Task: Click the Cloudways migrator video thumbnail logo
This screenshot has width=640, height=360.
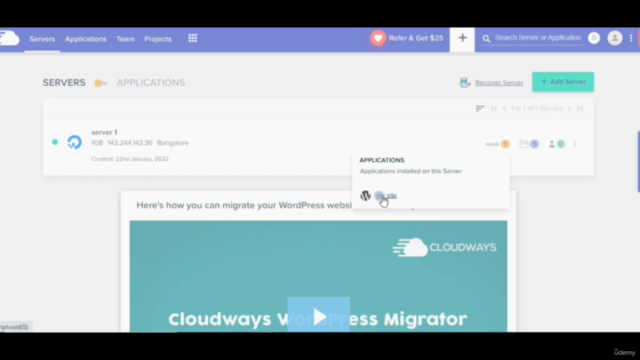Action: pyautogui.click(x=444, y=247)
